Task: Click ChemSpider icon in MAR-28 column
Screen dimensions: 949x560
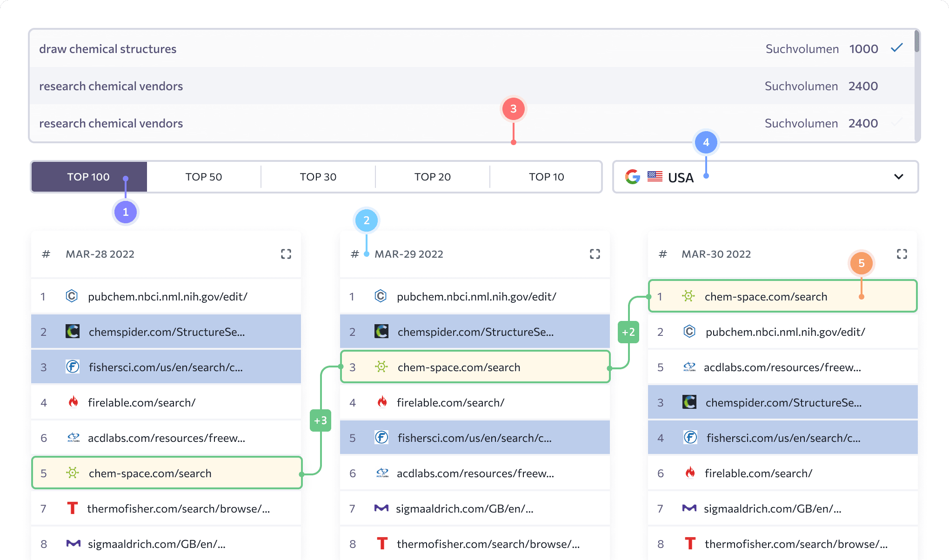Action: click(73, 331)
